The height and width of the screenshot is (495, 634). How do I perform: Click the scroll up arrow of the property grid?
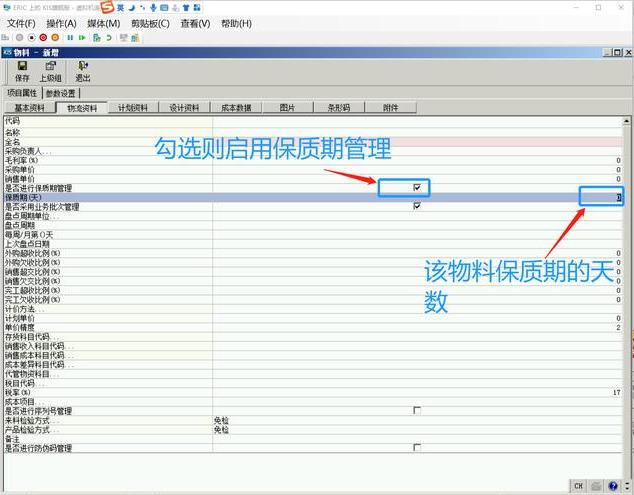[x=626, y=121]
